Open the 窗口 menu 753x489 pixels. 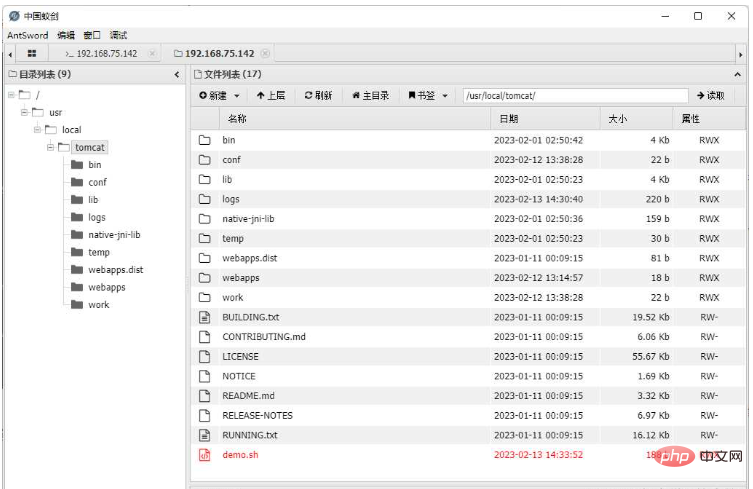tap(92, 35)
